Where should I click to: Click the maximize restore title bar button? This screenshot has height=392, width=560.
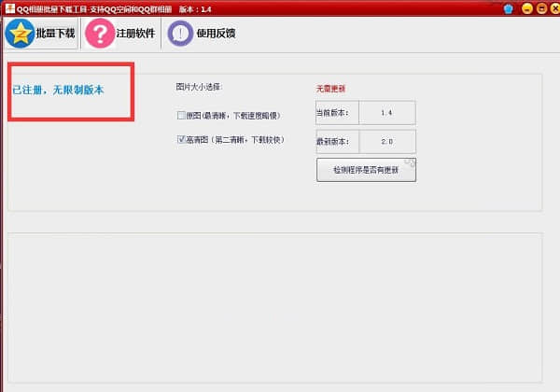[x=541, y=8]
